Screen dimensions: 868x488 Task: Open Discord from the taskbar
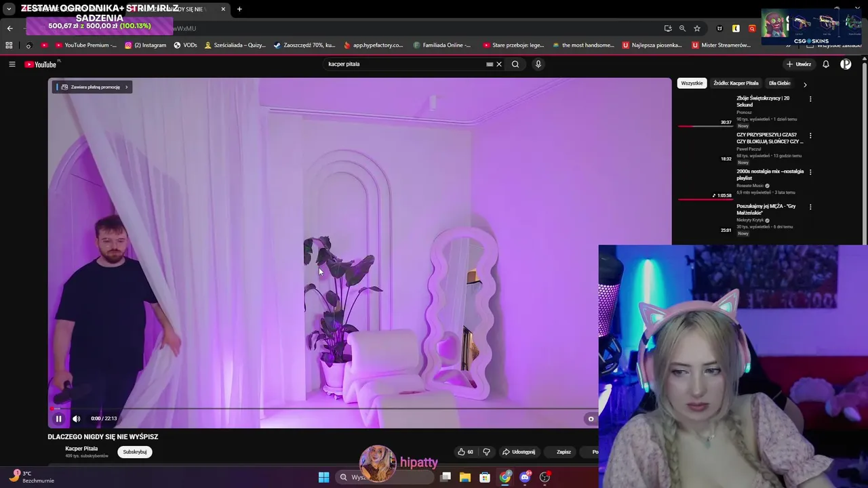(x=525, y=477)
